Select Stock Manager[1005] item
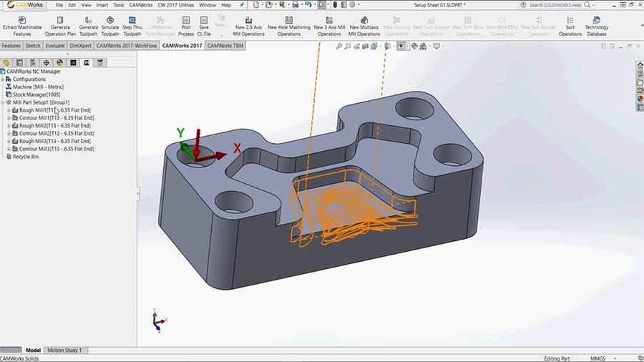 pyautogui.click(x=36, y=95)
